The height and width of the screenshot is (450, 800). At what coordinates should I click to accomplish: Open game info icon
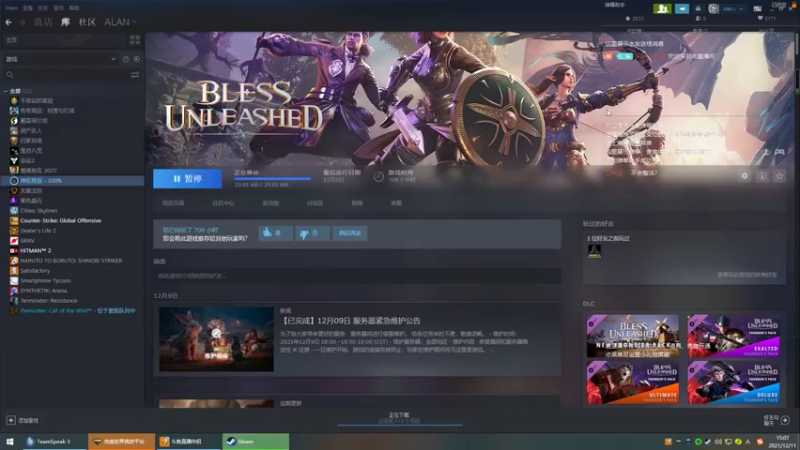[x=762, y=176]
